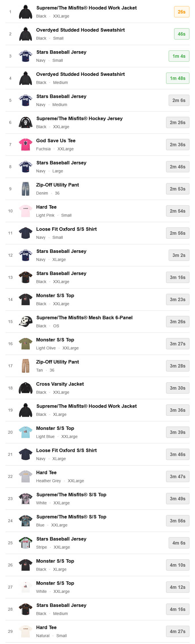Open White Supreme/The Misfits S/S Top title
Viewport: 195px width, 644px height.
pyautogui.click(x=71, y=495)
